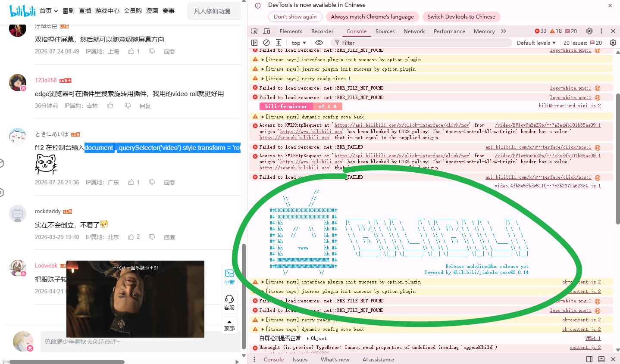
Task: Open the drawer three-dot menu beside Console
Action: coord(254,359)
